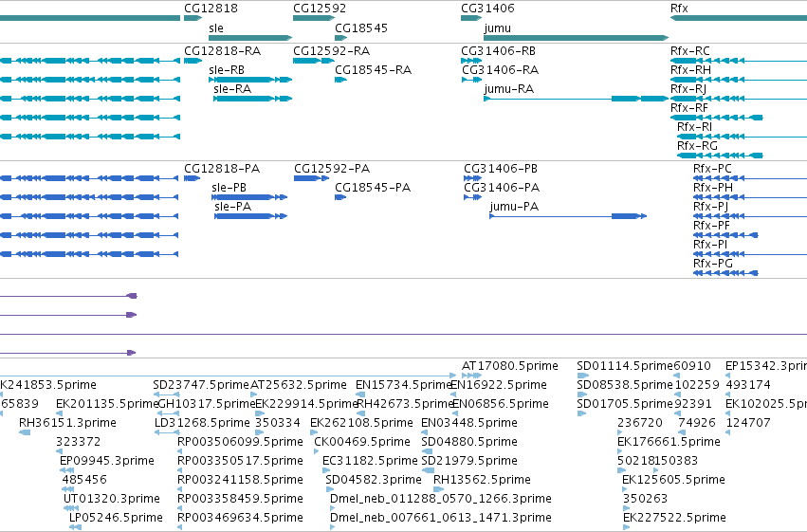This screenshot has height=532, width=807.
Task: Select the sle-RA transcript label
Action: [x=232, y=89]
